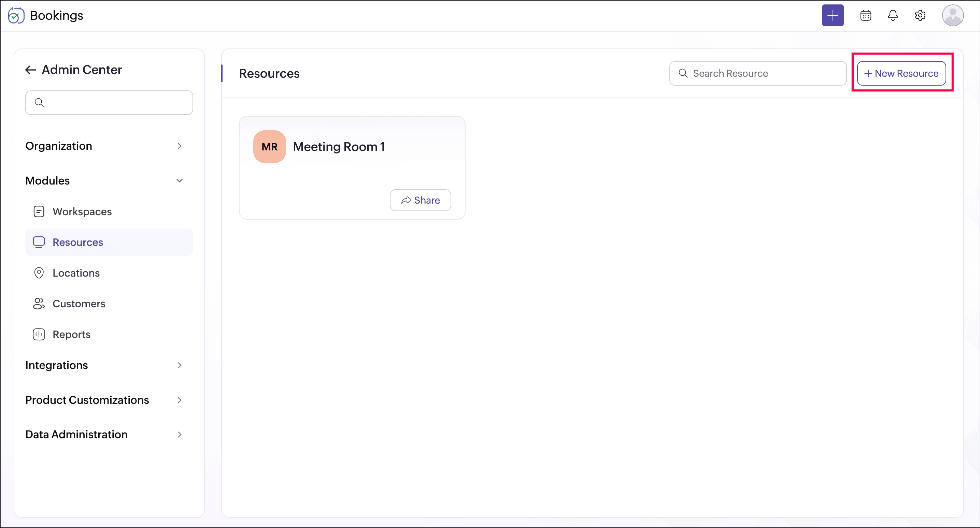
Task: Go back using Admin Center arrow
Action: [x=30, y=70]
